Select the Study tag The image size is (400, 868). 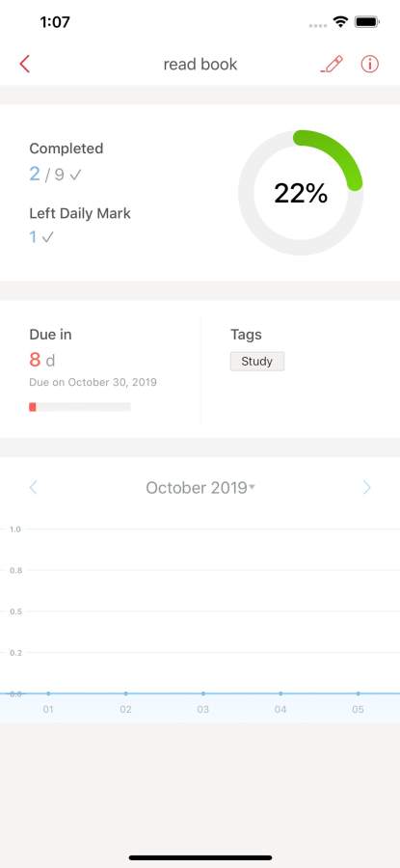[257, 362]
